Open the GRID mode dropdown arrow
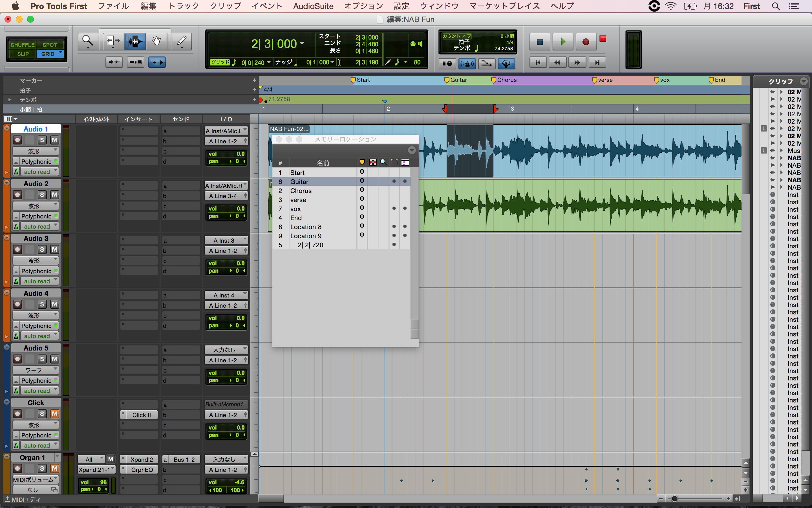Image resolution: width=812 pixels, height=508 pixels. coord(61,53)
